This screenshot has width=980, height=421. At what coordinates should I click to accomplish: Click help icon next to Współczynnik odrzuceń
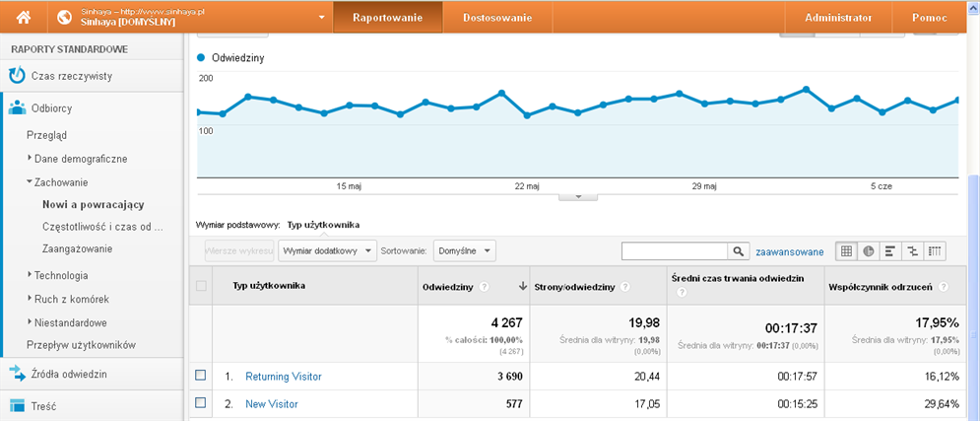(x=944, y=287)
